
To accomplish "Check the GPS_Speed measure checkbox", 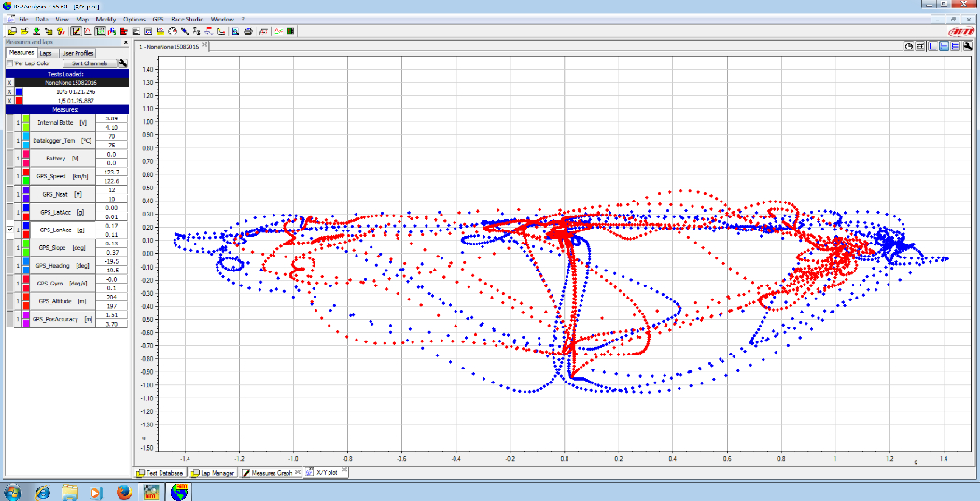I will 9,176.
